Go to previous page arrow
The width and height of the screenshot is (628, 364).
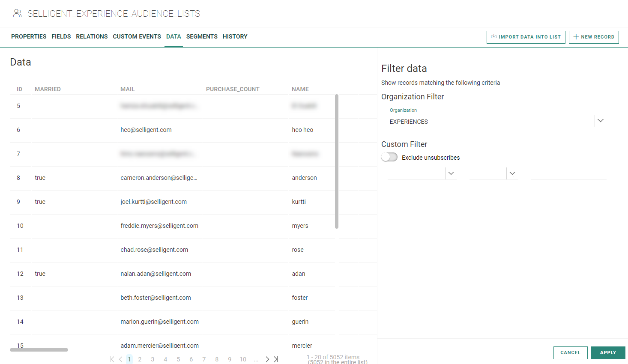coord(121,359)
